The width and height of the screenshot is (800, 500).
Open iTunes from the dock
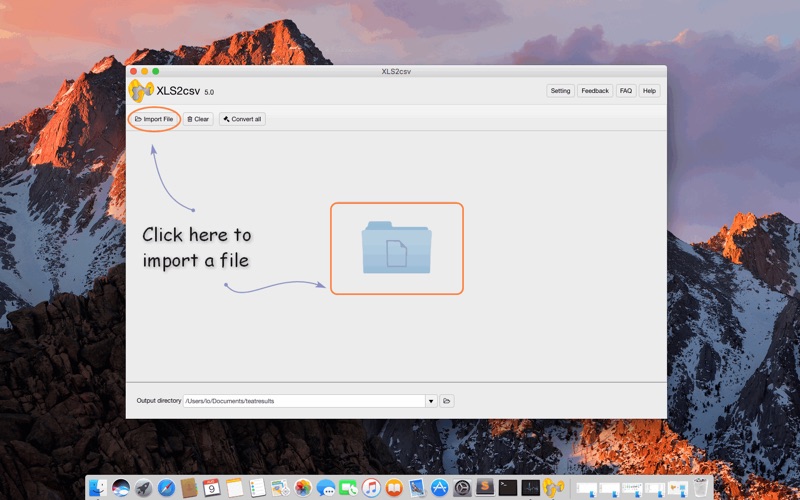371,488
